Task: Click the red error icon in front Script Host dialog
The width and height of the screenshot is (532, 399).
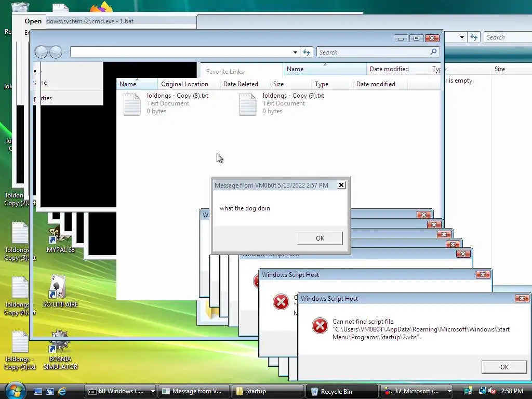Action: (x=320, y=326)
